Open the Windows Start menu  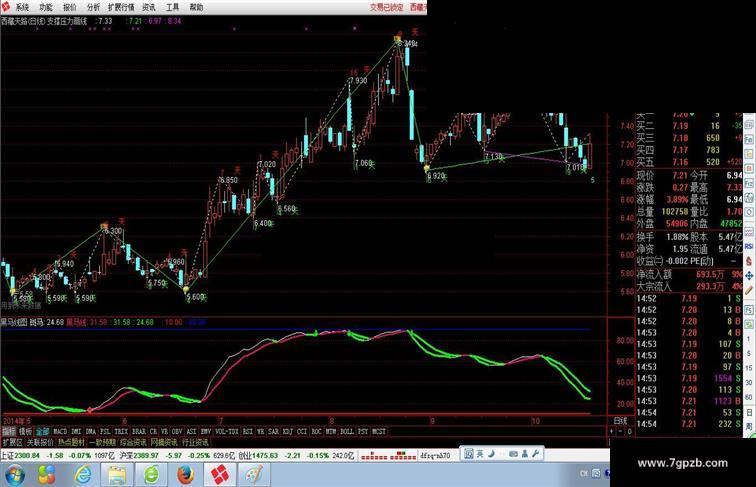point(14,475)
